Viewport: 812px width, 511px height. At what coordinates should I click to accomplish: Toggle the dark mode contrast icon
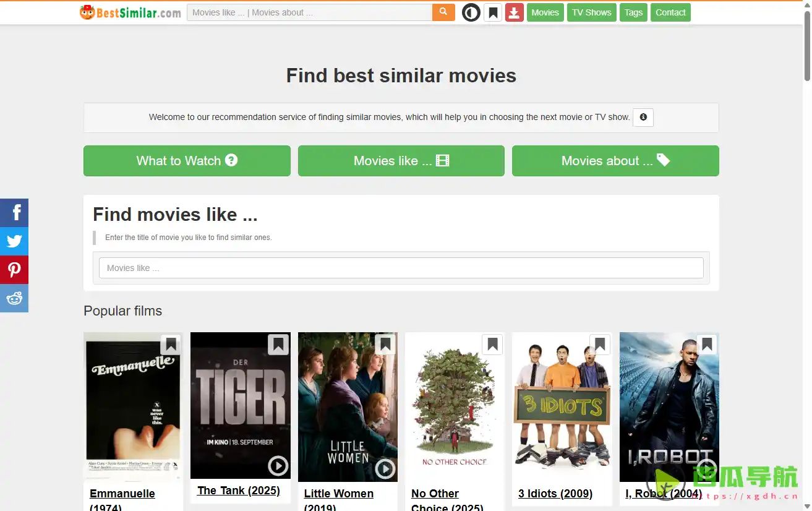point(471,12)
